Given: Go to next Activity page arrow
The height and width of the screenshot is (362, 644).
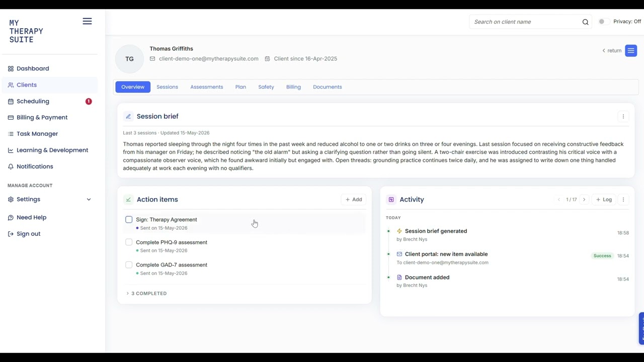Looking at the screenshot, I should tap(584, 200).
